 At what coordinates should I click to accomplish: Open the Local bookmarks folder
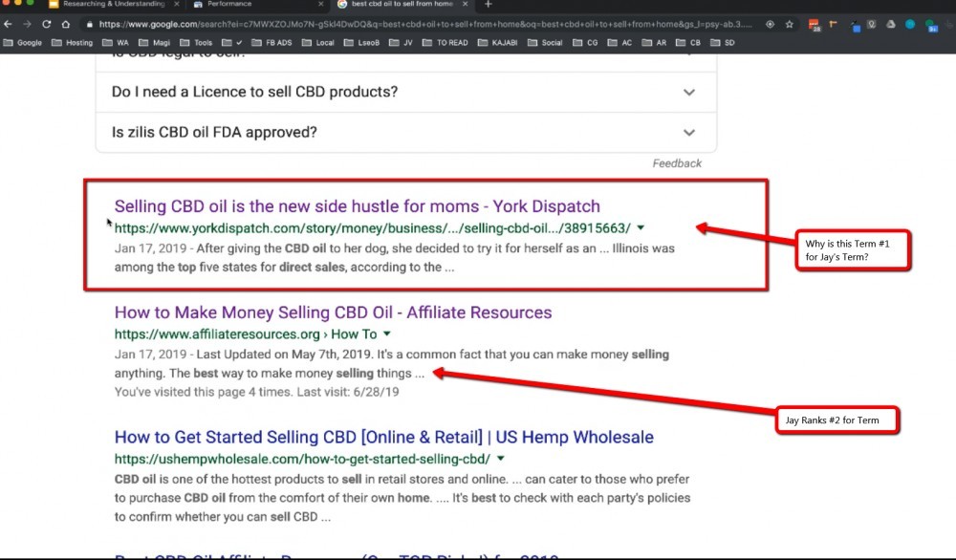[x=318, y=43]
